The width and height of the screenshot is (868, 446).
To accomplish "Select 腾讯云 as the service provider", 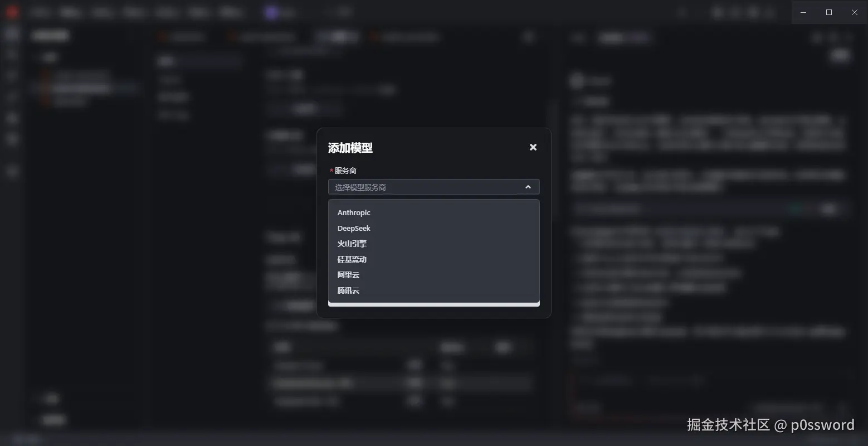I will click(349, 290).
